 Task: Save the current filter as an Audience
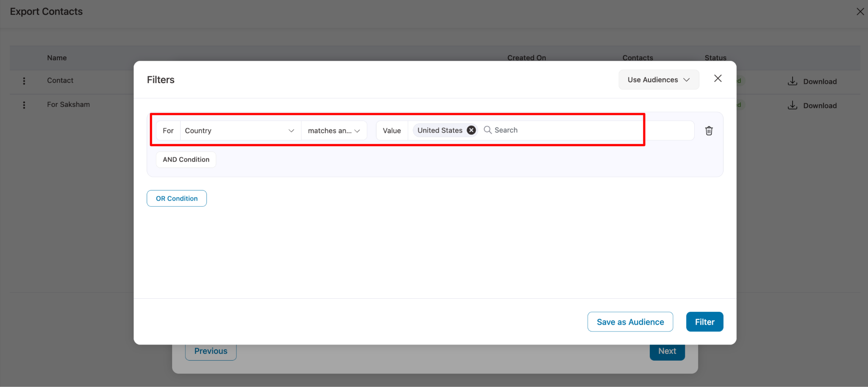click(630, 322)
